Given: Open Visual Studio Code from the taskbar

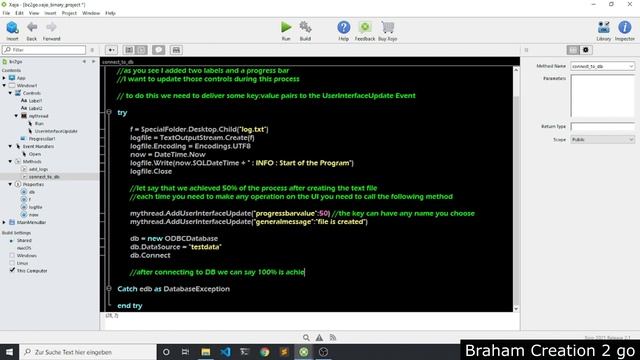Looking at the screenshot, I should click(225, 352).
